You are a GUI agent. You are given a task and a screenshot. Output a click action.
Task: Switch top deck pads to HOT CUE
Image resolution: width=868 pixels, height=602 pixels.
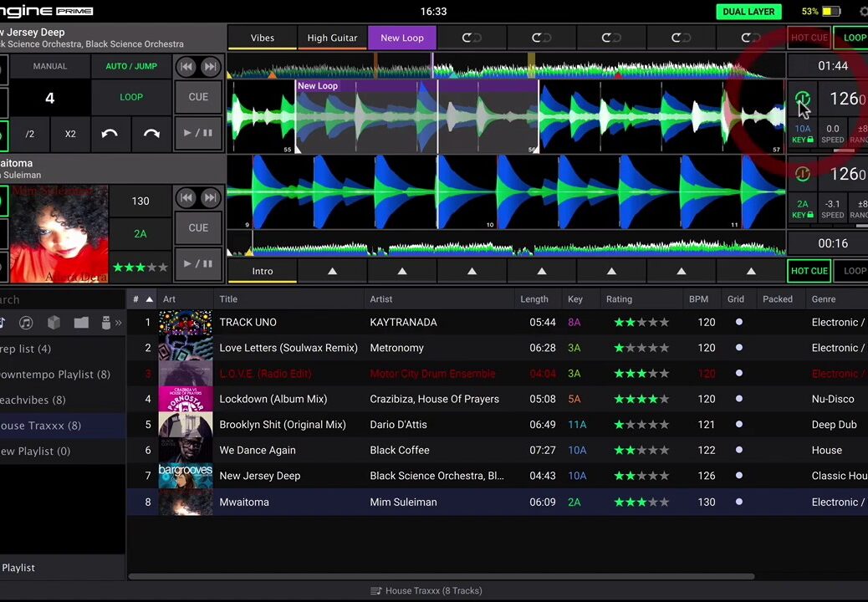pos(809,38)
